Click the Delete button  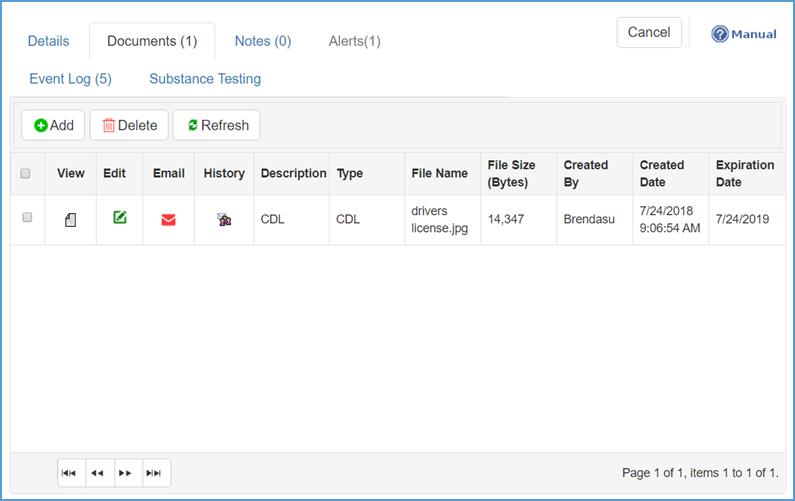click(x=129, y=125)
